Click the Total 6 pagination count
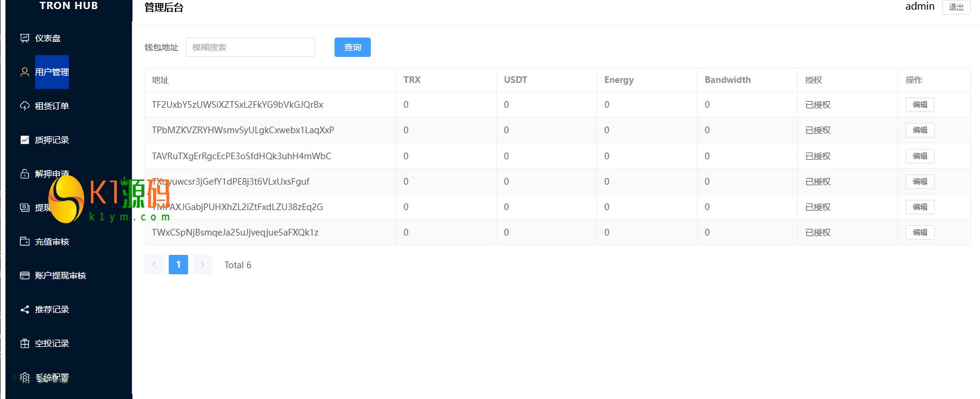Viewport: 980px width, 399px height. 238,265
